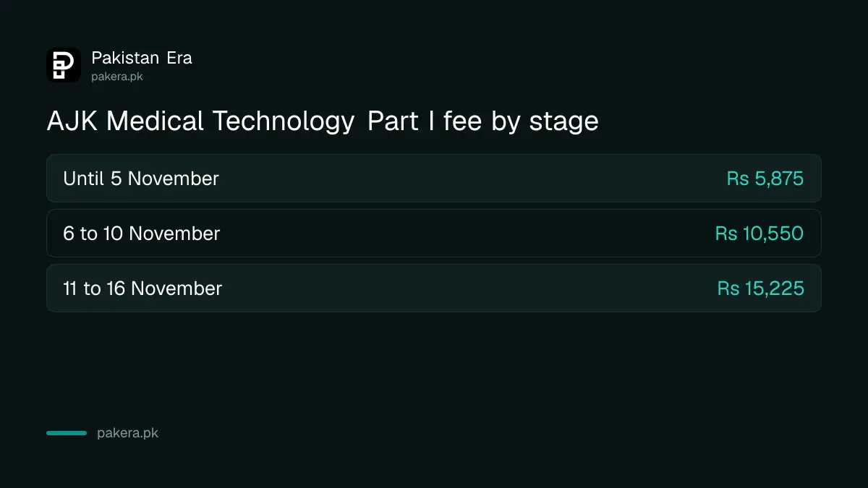Screen dimensions: 868x488
Task: Select the Pakistan Era brand name
Action: pyautogui.click(x=142, y=58)
